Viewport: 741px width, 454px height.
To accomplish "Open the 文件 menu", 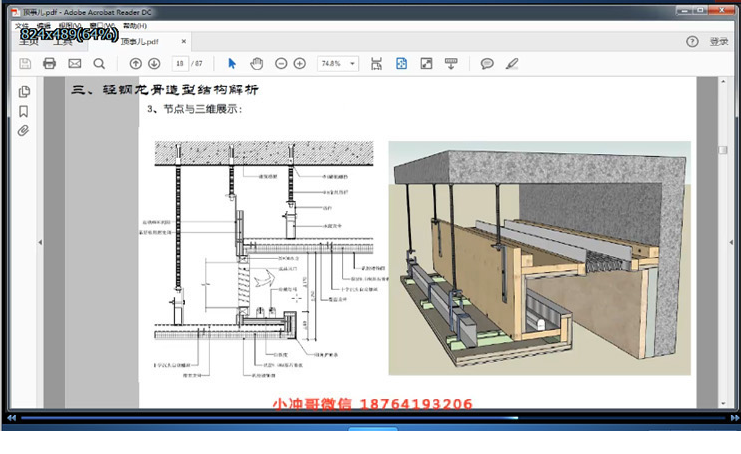I will tap(22, 26).
